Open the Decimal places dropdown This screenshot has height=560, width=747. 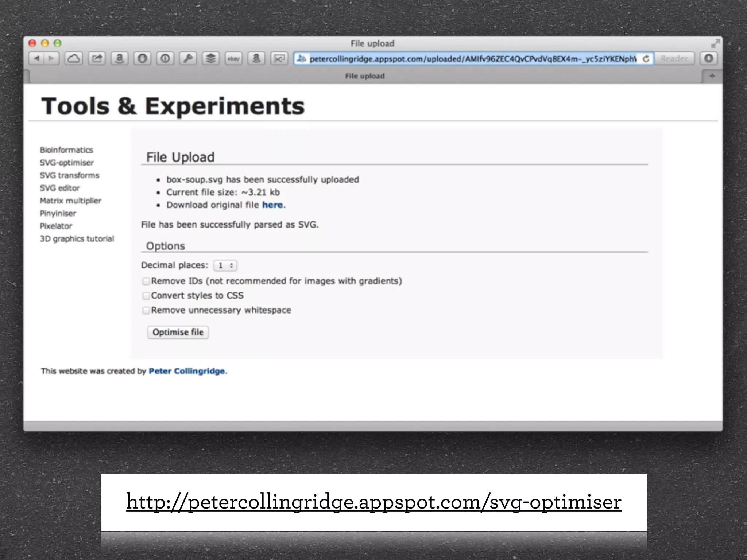[225, 265]
